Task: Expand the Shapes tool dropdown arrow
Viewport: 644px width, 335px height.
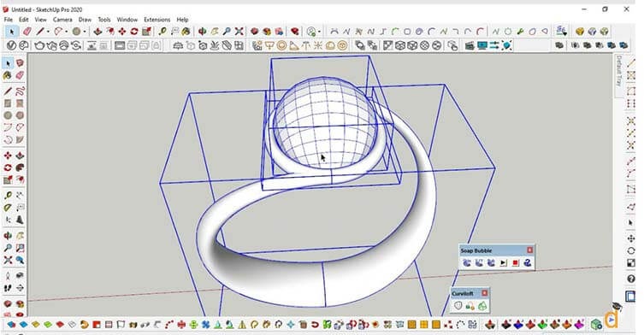Action: 85,32
